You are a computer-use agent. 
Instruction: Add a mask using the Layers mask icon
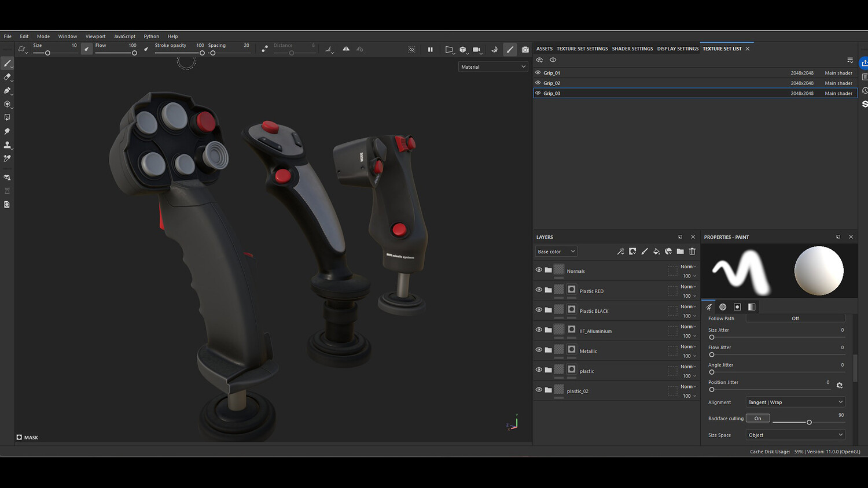coord(632,252)
